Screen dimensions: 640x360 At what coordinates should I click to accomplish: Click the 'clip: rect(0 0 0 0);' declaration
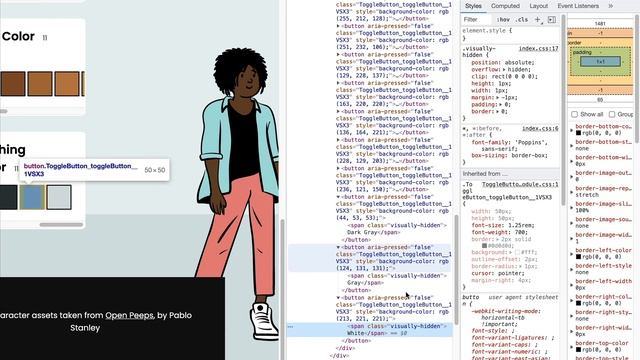pyautogui.click(x=504, y=77)
